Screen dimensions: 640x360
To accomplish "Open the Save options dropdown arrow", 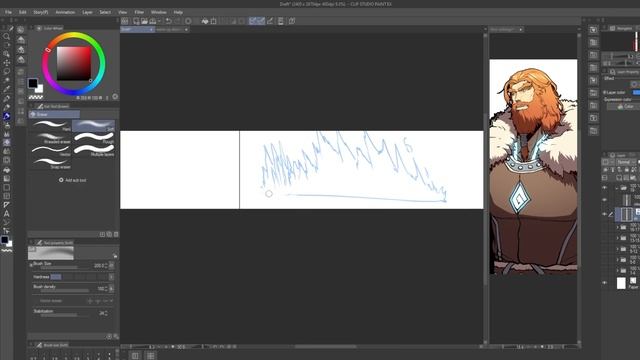I will tap(159, 21).
